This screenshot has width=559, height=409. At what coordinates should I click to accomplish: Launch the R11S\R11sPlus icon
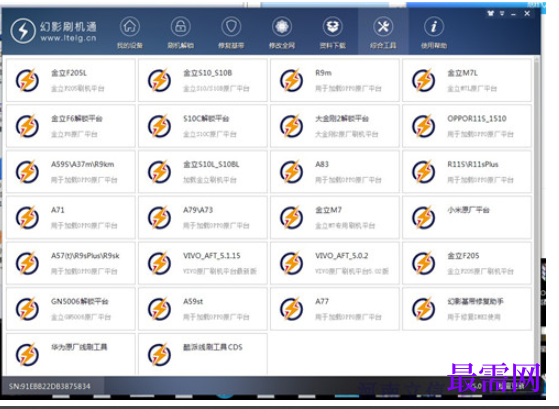424,172
